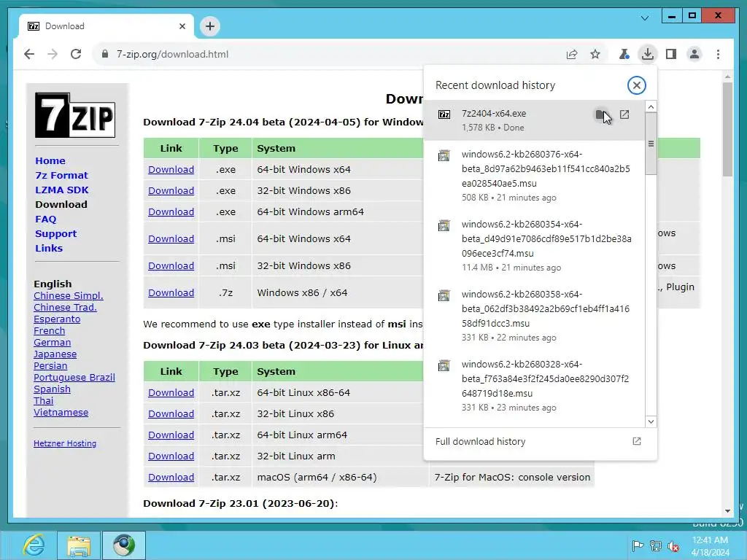Go to Home in sidebar
Screen dimensions: 747x560
(x=50, y=161)
